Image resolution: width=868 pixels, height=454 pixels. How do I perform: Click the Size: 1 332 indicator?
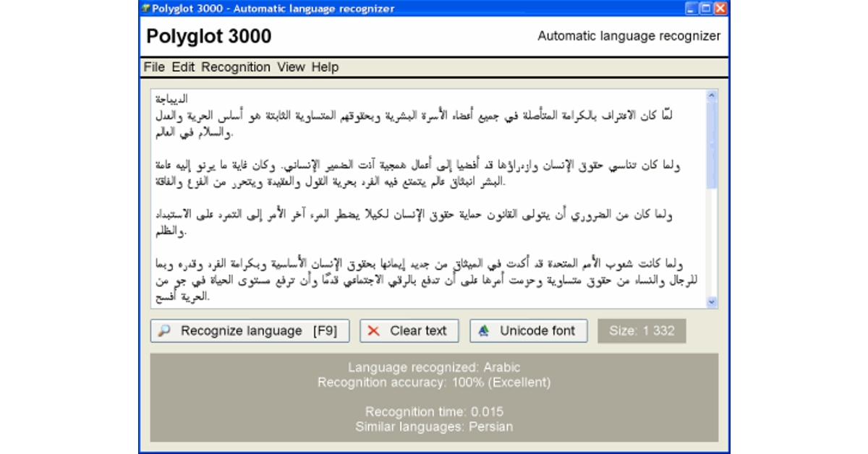(x=642, y=331)
